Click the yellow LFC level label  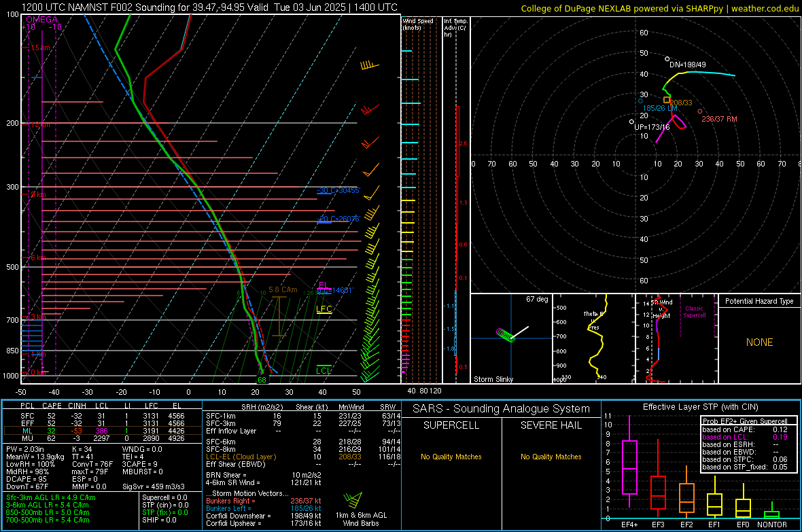coord(324,308)
